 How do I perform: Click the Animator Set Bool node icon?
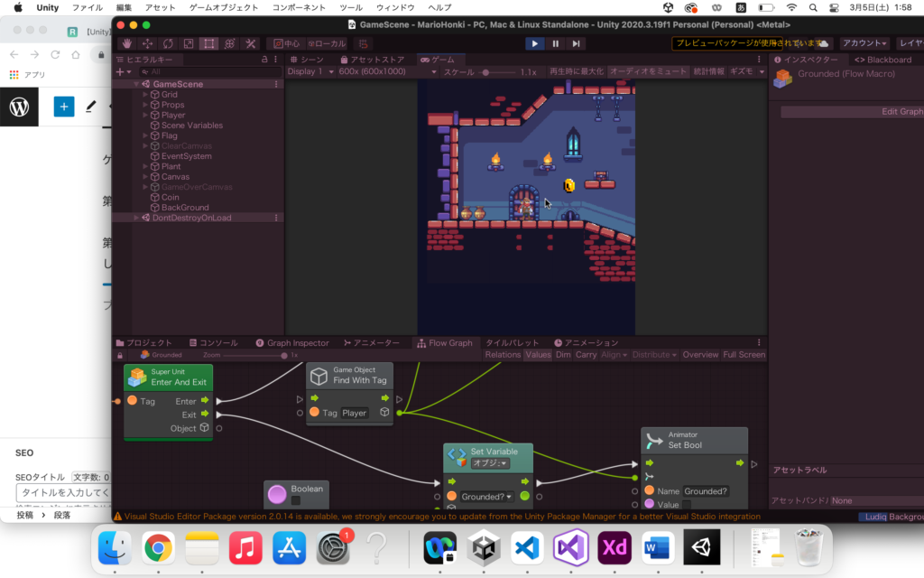[x=654, y=440]
